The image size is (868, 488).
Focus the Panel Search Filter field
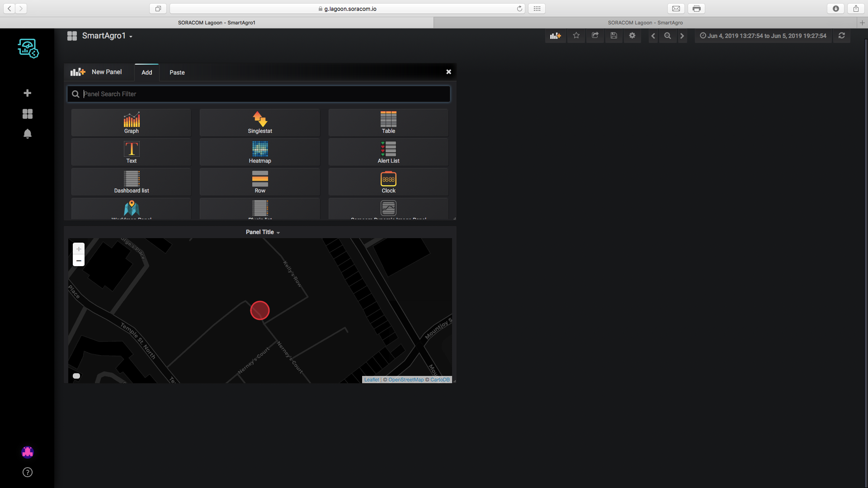[x=262, y=94]
